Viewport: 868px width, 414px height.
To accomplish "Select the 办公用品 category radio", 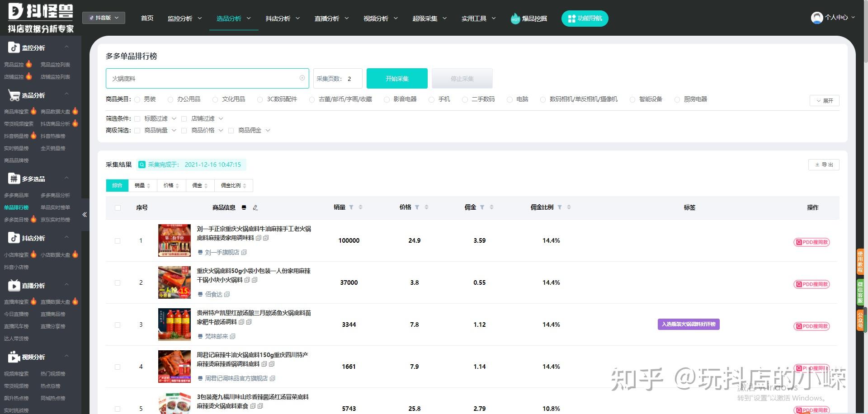I will 170,99.
